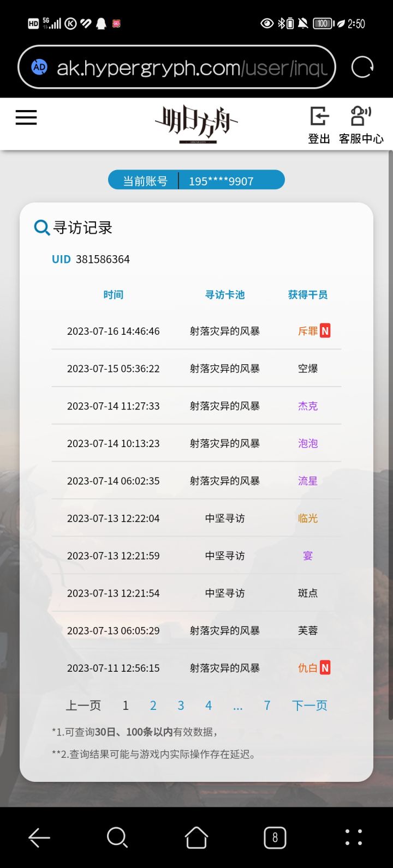Tap timestamp 2023-07-13 06:05:29
This screenshot has height=868, width=393.
coord(114,630)
